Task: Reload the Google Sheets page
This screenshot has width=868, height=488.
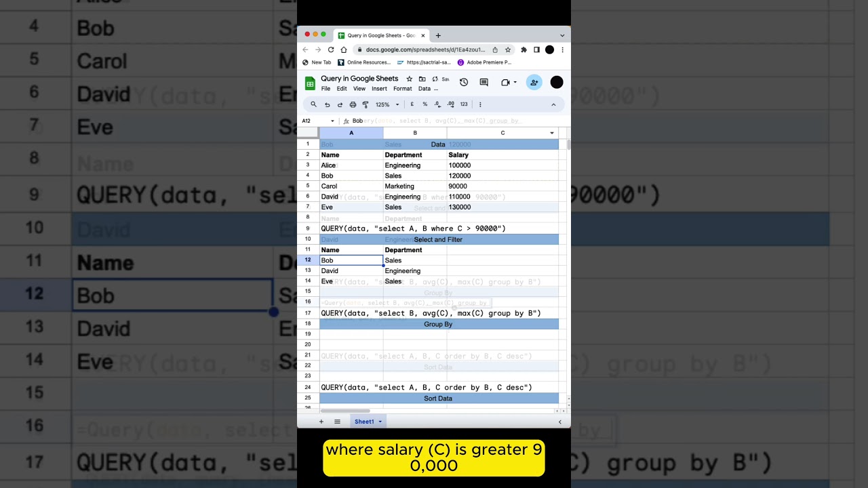Action: pyautogui.click(x=331, y=49)
